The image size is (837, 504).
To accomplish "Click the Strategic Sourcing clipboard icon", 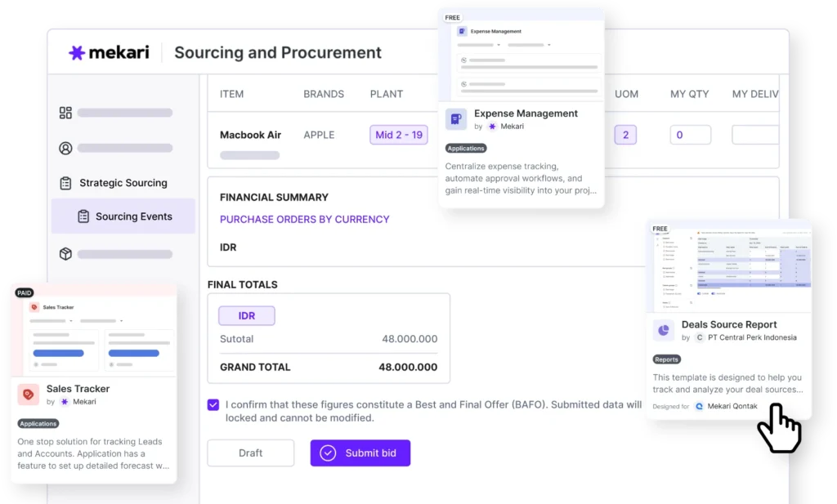I will point(65,183).
